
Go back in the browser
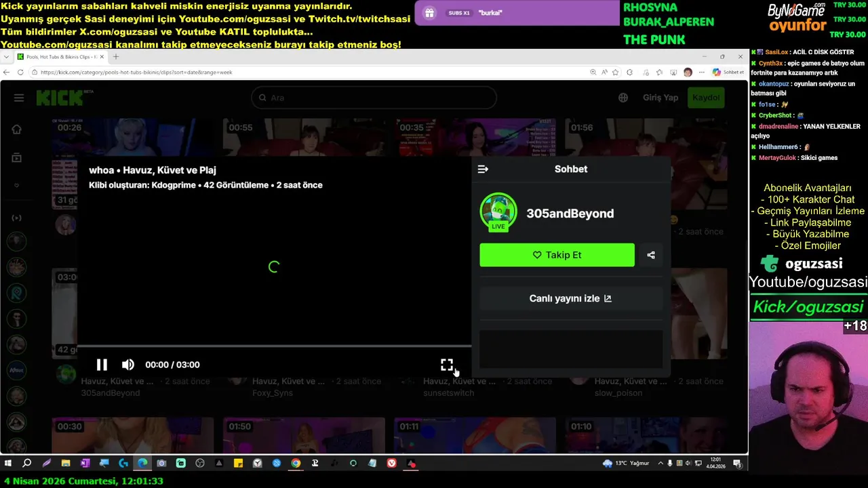pyautogui.click(x=7, y=72)
